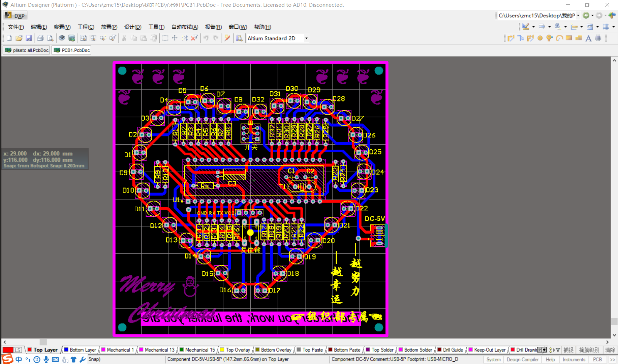The image size is (618, 364).
Task: Select place component chip icon
Action: click(598, 38)
